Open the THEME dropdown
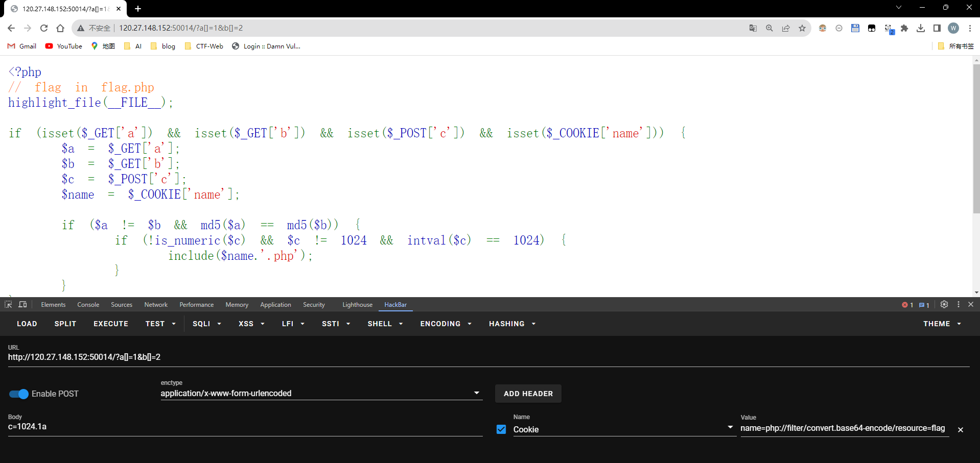 942,324
